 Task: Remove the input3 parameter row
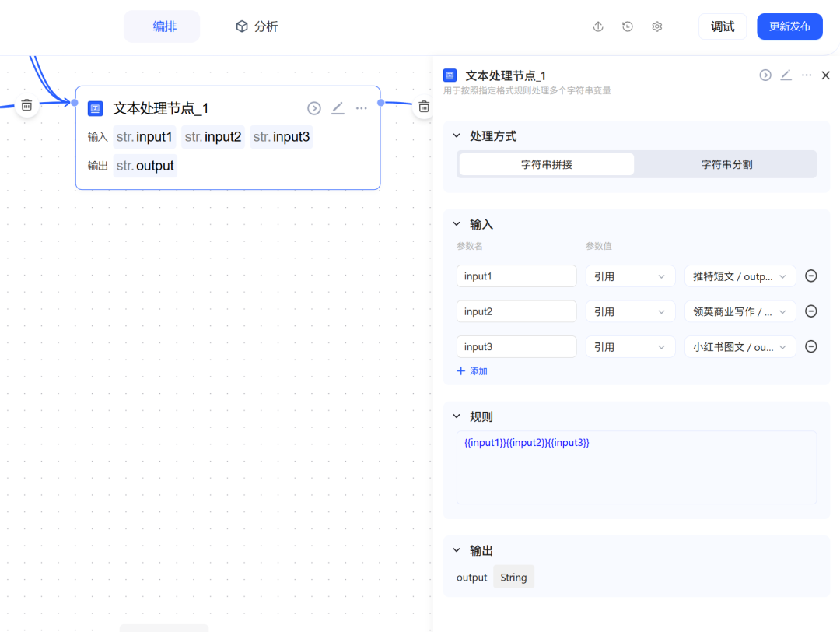click(811, 347)
